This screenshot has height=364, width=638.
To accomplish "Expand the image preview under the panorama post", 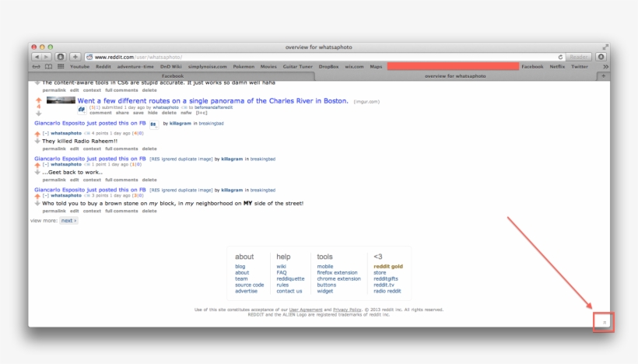I will tap(82, 110).
